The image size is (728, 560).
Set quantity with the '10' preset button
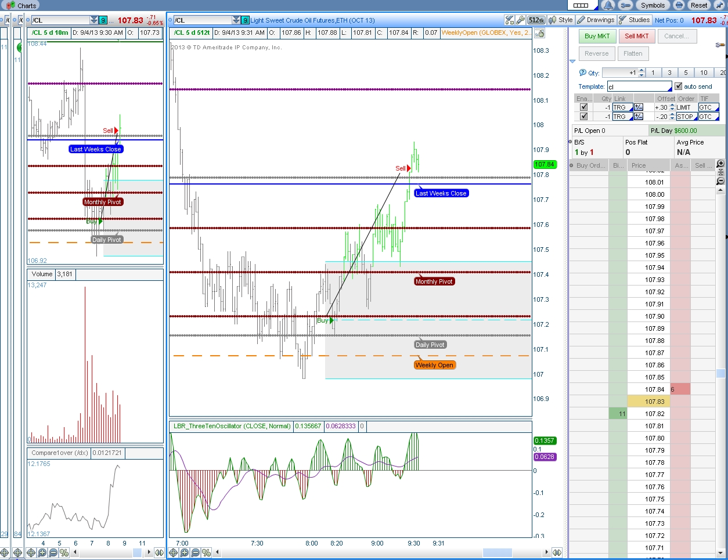tap(704, 73)
